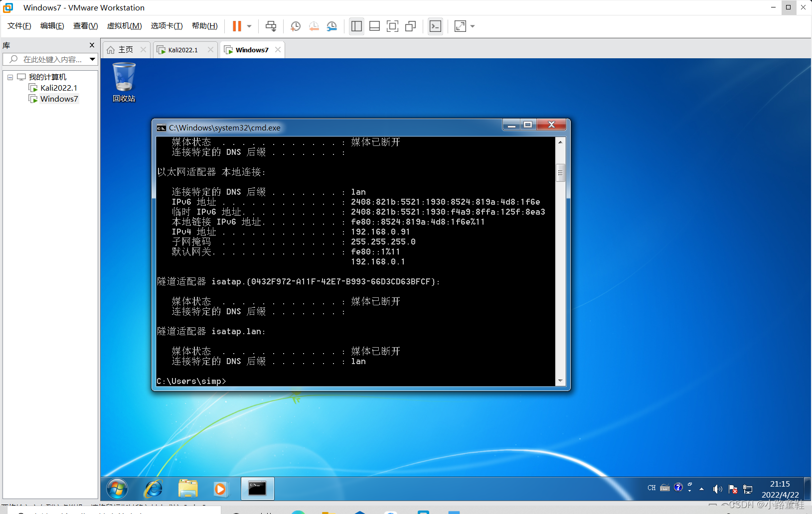Click the subnet mask 255.255.255.0
This screenshot has width=812, height=514.
pos(383,242)
